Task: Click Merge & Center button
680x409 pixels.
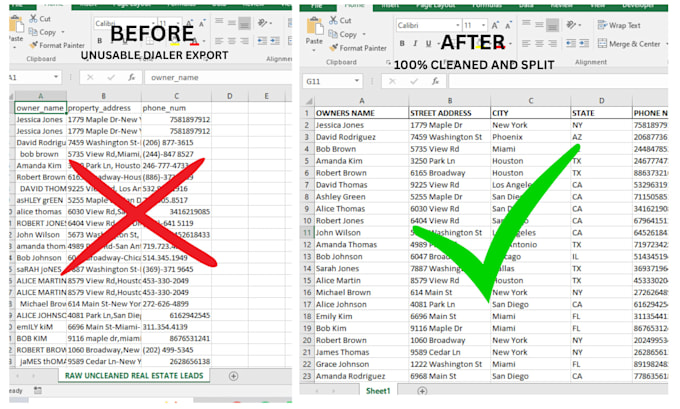Action: (629, 44)
